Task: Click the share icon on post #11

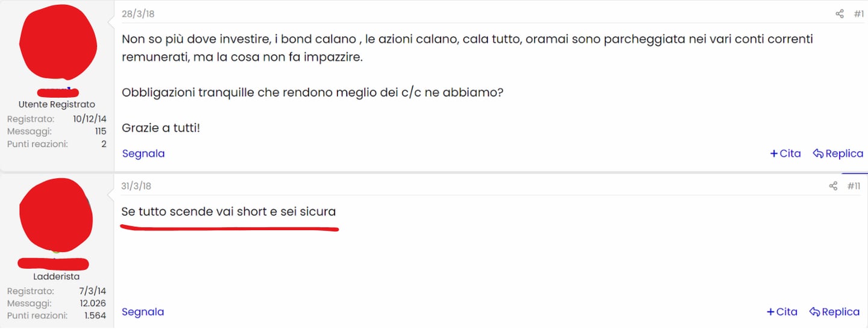Action: tap(833, 186)
